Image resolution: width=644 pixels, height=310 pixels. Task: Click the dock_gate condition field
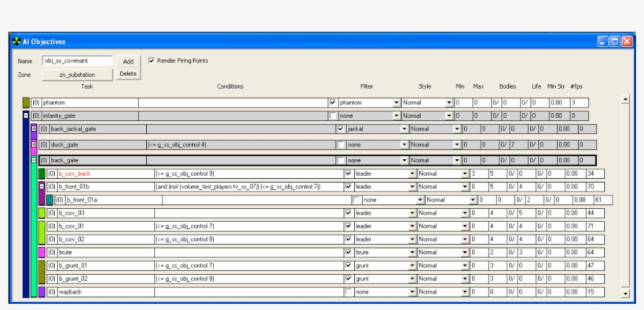click(x=241, y=144)
